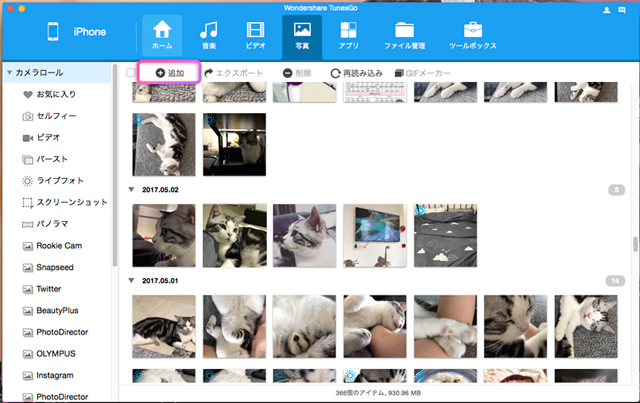This screenshot has height=403, width=640.
Task: Open the ファイル管理 tab
Action: click(404, 36)
